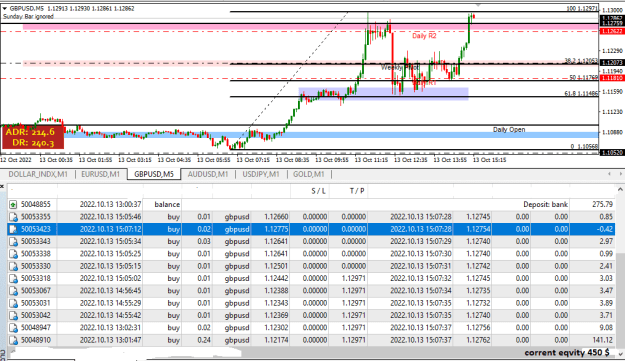This screenshot has width=625, height=361.
Task: Click the Daily R2 level label
Action: tap(424, 36)
